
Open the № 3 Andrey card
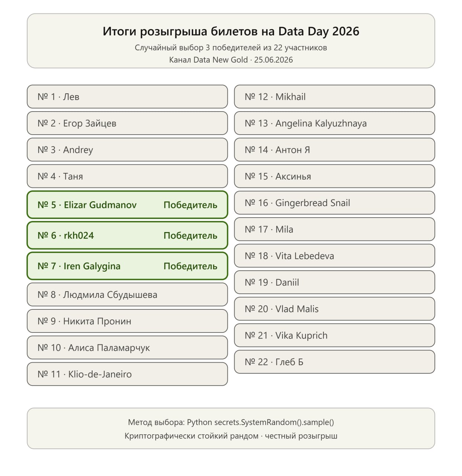(127, 149)
